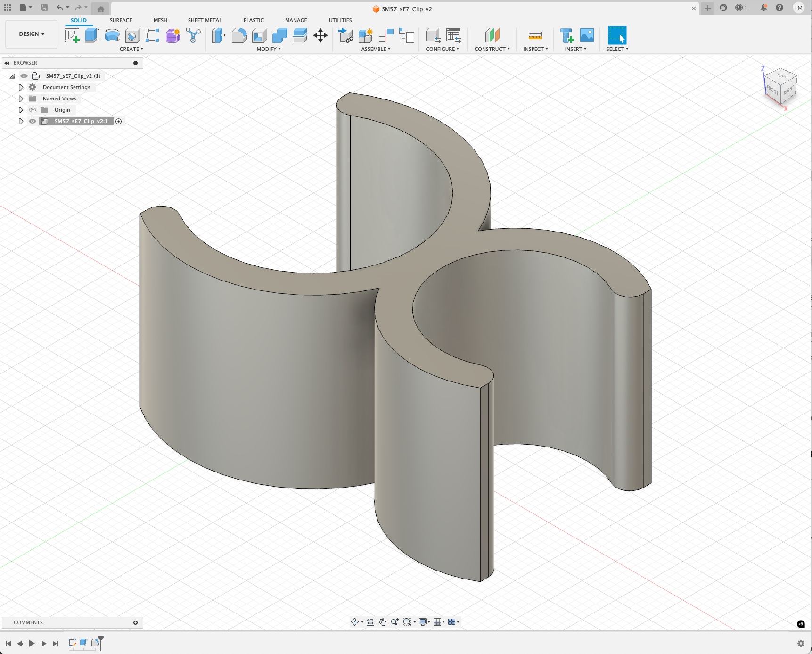812x654 pixels.
Task: Select the Create Sketch tool
Action: click(x=72, y=35)
